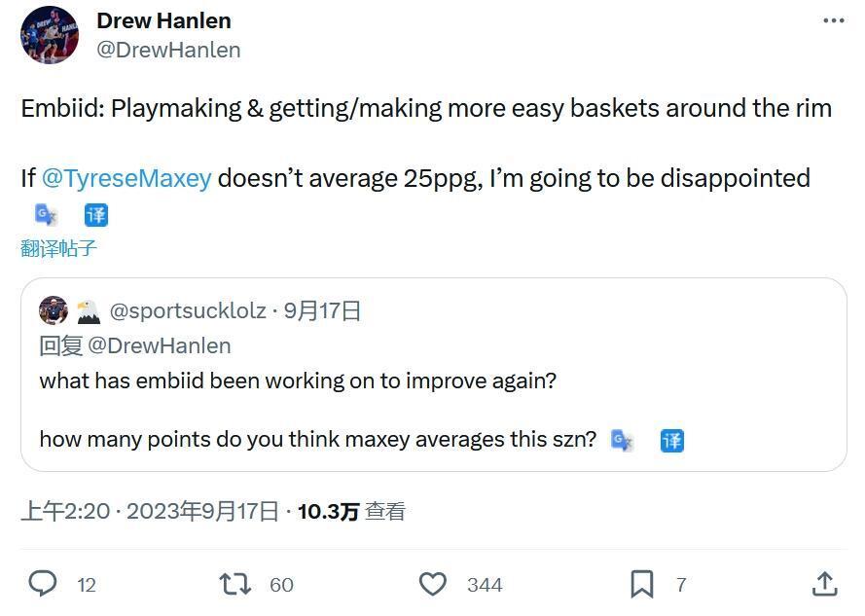Viewport: 865px width, 616px height.
Task: Click the 10.3万 查看 view count
Action: pos(350,512)
